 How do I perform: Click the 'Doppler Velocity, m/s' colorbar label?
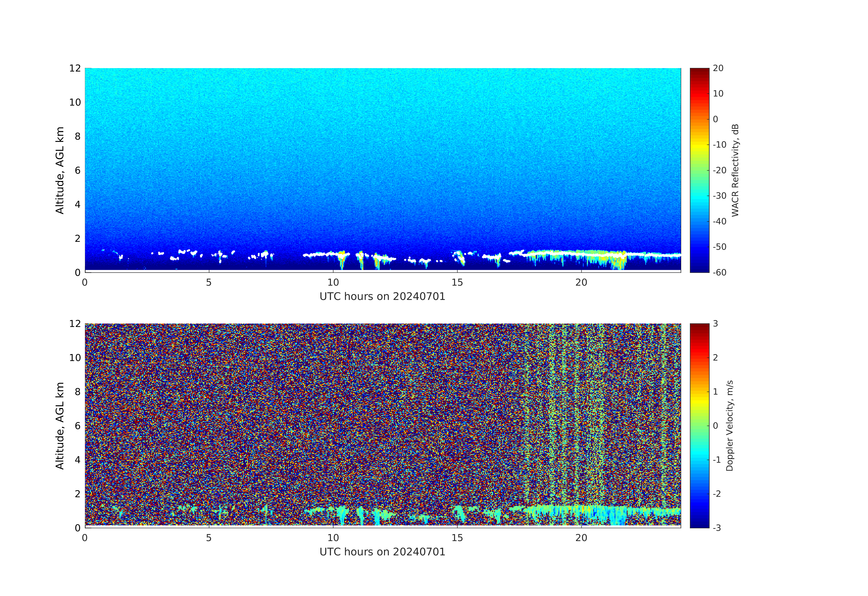[729, 425]
